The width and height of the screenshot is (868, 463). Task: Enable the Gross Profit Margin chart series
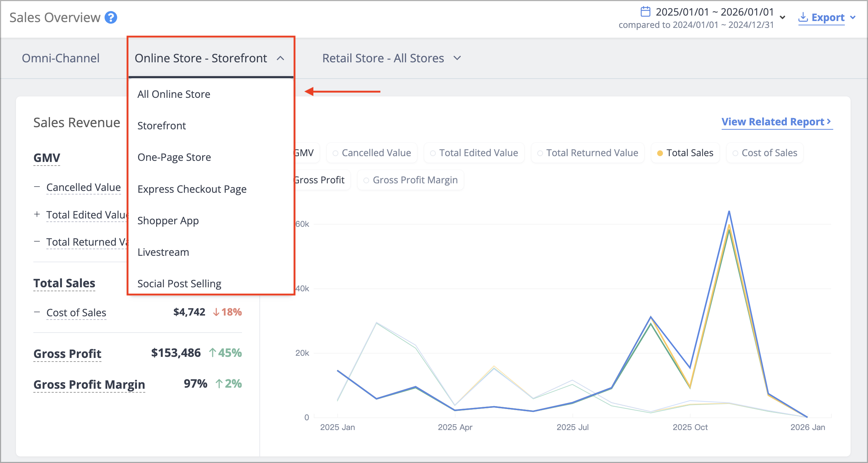click(410, 180)
